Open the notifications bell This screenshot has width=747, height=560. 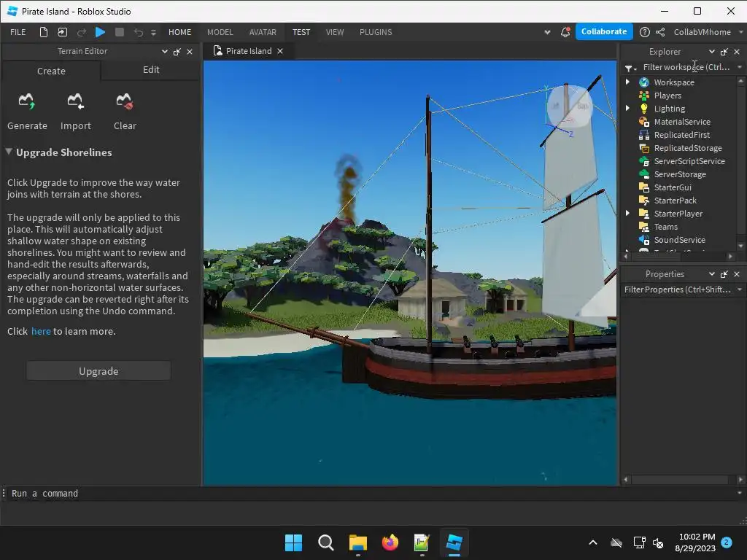[x=565, y=32]
